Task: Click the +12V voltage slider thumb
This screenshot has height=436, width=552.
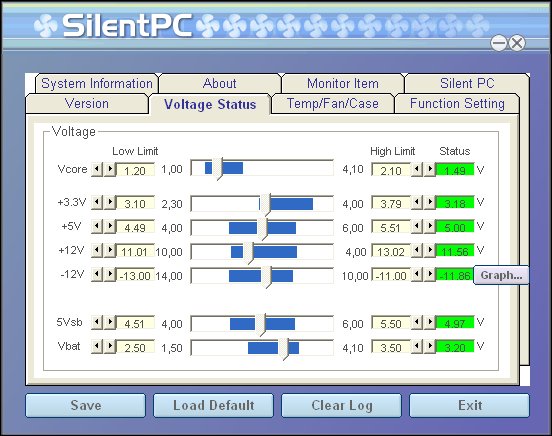Action: click(x=248, y=253)
